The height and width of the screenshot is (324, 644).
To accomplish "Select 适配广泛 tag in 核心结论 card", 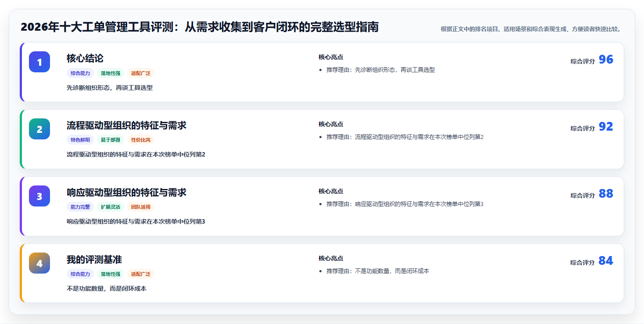I will tap(141, 73).
